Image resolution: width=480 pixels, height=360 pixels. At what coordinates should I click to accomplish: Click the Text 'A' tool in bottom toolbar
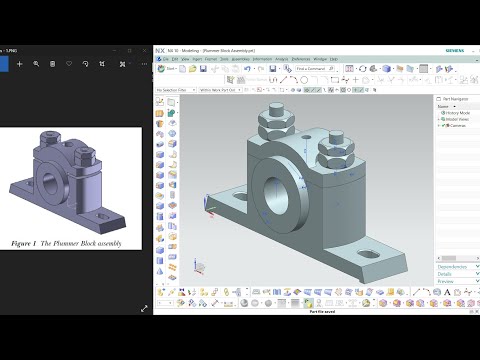click(x=447, y=292)
